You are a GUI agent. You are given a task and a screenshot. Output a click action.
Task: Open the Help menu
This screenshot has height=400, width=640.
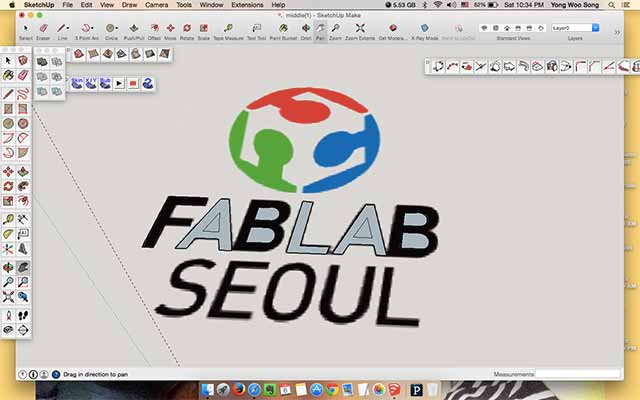tap(278, 5)
